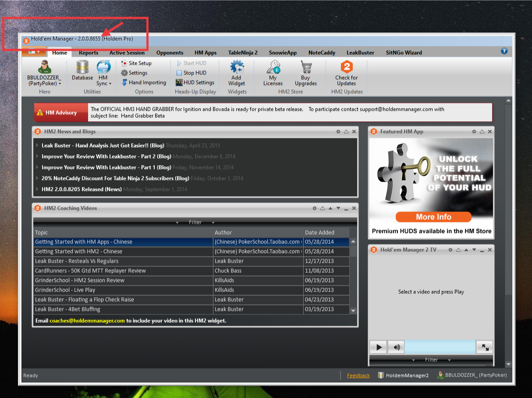The width and height of the screenshot is (532, 398).
Task: Expand the Filter bar in Coaching Videos
Action: click(x=195, y=222)
